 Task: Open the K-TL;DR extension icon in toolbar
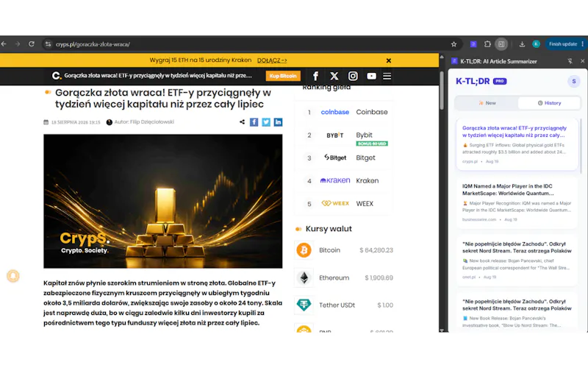[x=473, y=44]
